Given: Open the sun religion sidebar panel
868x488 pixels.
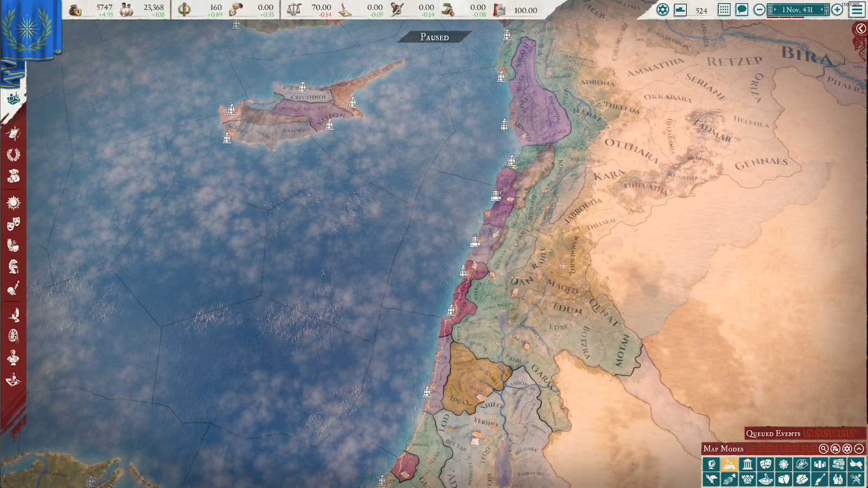Looking at the screenshot, I should [x=14, y=203].
